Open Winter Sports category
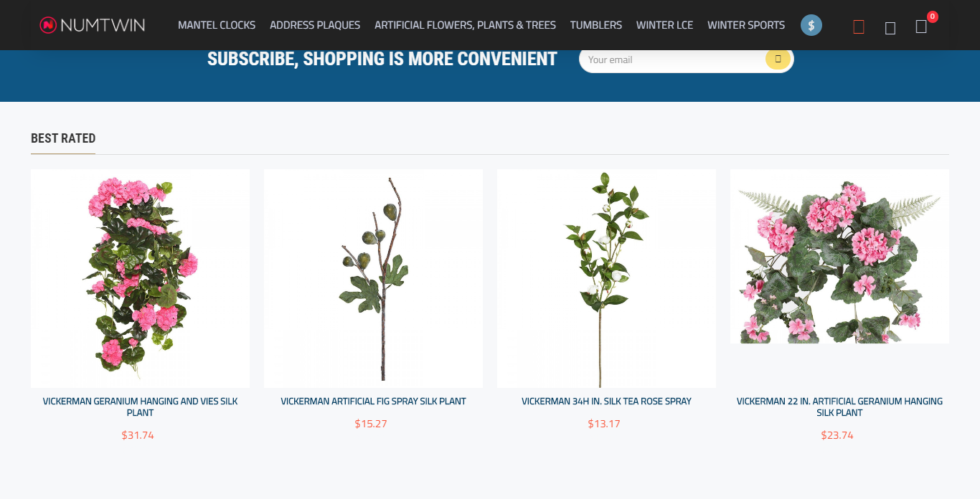Viewport: 980px width, 499px height. coord(746,25)
